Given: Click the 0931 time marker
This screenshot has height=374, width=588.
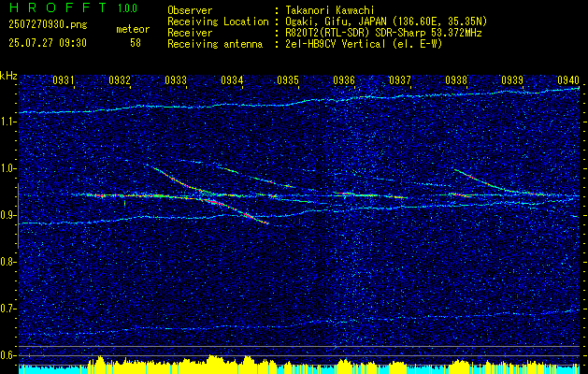Looking at the screenshot, I should (x=63, y=79).
